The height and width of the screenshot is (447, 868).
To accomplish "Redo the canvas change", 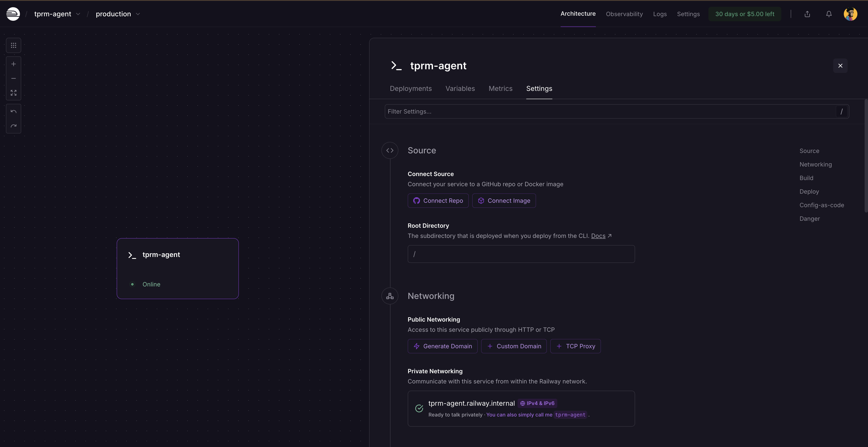I will (14, 126).
